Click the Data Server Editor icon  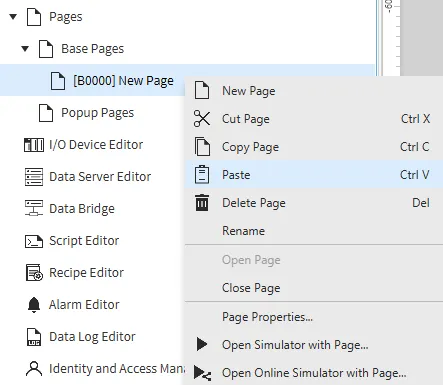click(34, 177)
